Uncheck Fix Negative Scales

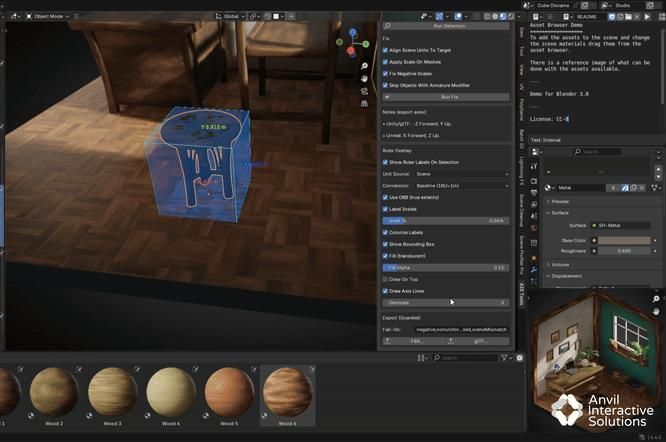point(385,73)
